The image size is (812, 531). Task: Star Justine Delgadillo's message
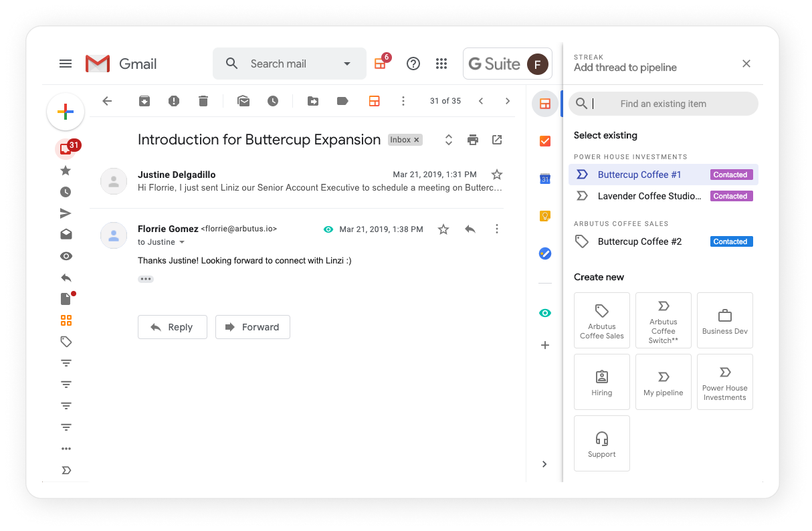(x=497, y=175)
